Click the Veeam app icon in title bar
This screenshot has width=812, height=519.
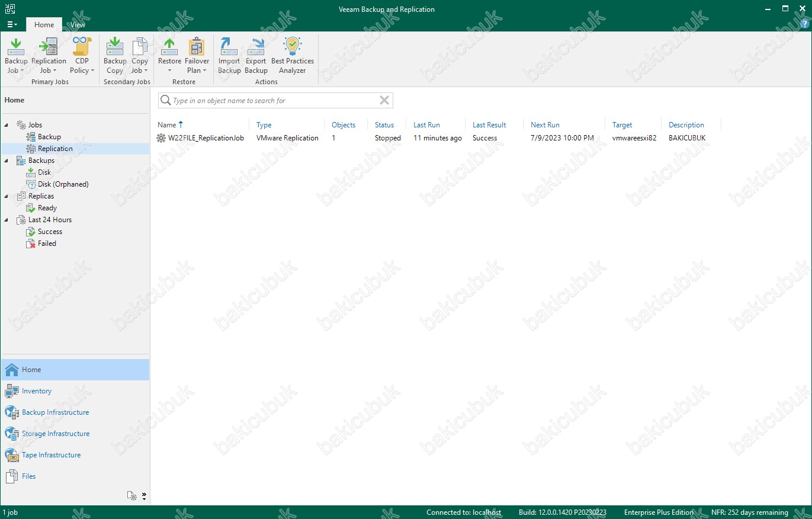tap(10, 9)
